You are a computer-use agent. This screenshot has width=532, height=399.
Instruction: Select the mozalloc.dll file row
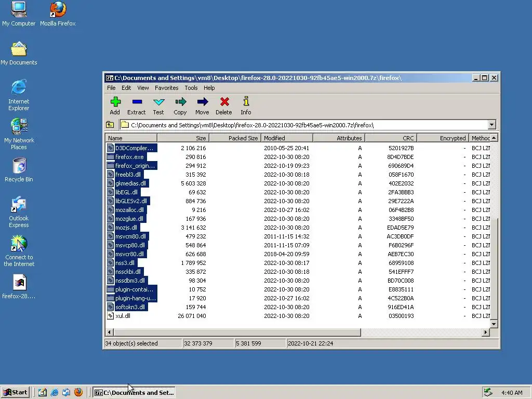tap(298, 210)
